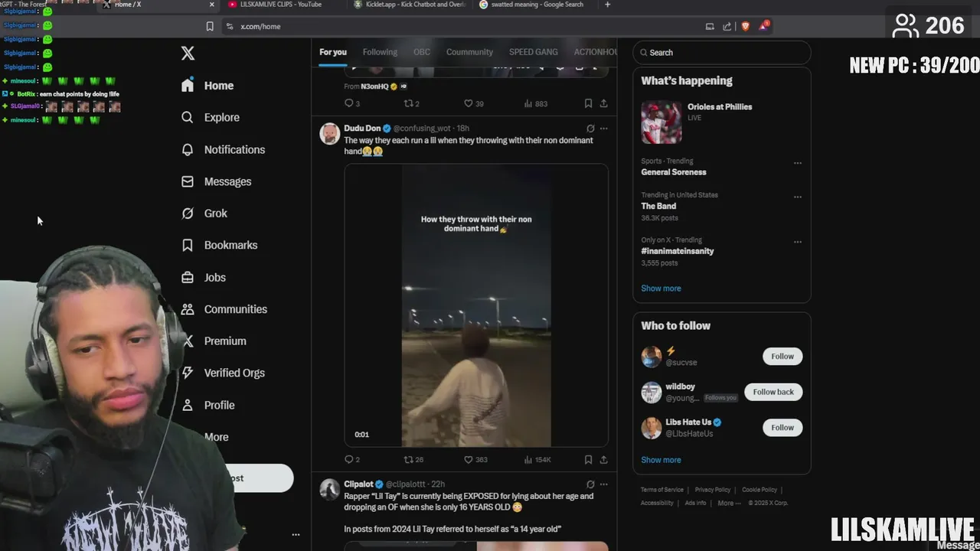Open Grok explain icon on Clipalot post
Viewport: 980px width, 551px height.
pos(590,484)
